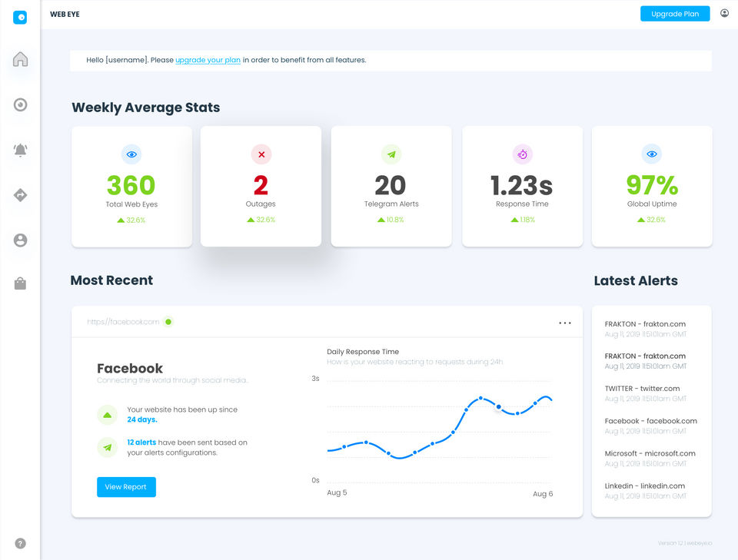Open the TWITTER - twitter.com alert
The width and height of the screenshot is (738, 560).
pyautogui.click(x=645, y=393)
